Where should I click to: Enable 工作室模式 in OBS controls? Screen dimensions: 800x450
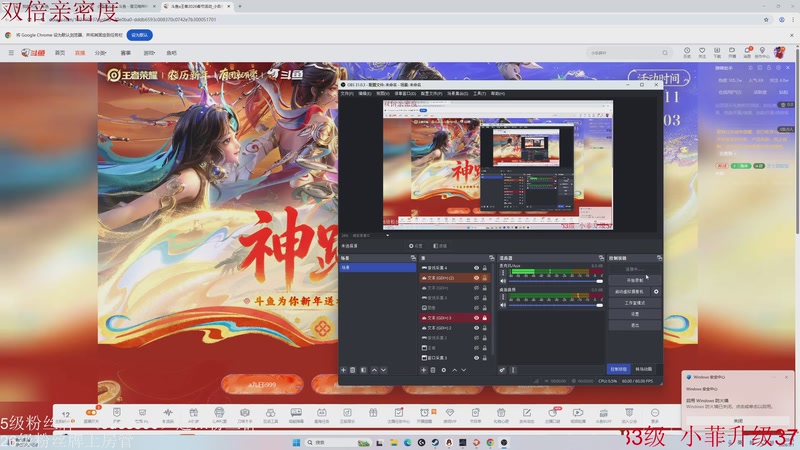(635, 303)
